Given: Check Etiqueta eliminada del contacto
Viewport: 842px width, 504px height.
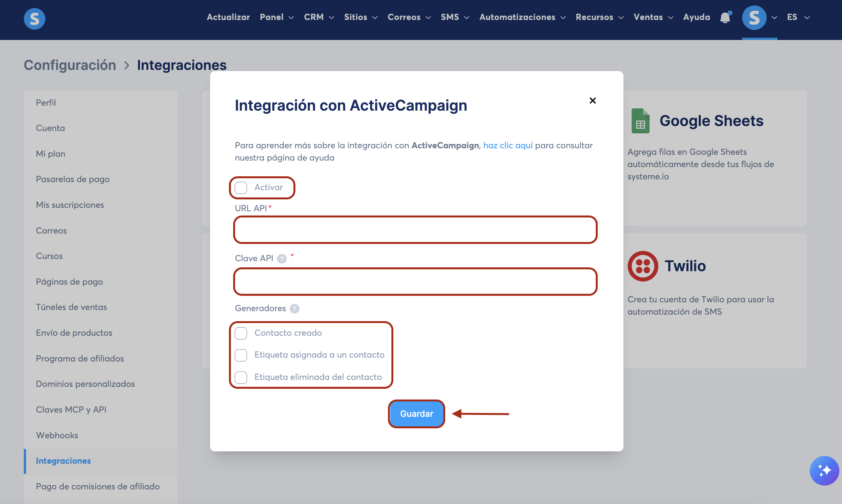Looking at the screenshot, I should pyautogui.click(x=241, y=377).
